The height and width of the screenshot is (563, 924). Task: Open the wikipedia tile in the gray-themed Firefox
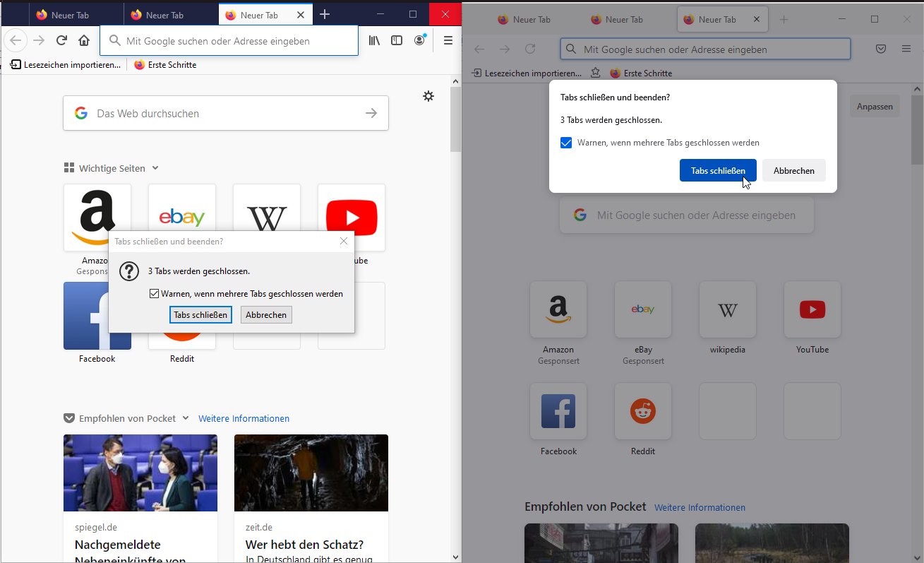click(728, 309)
